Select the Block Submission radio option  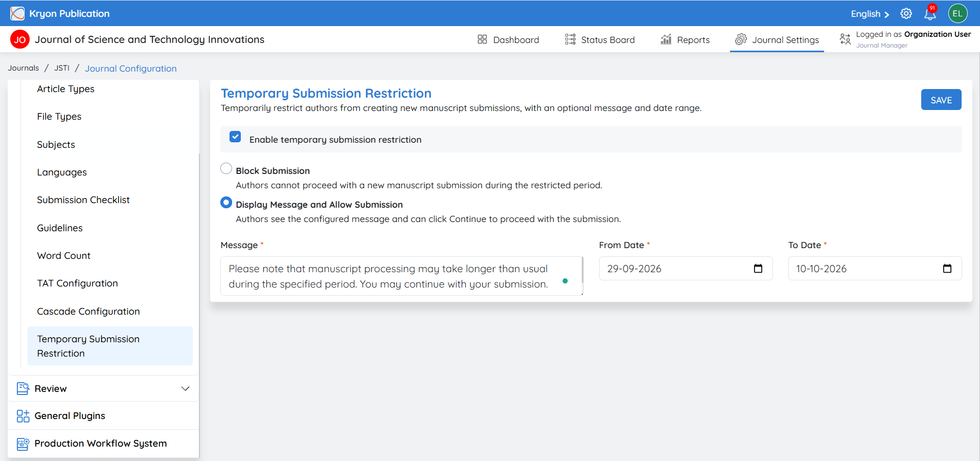click(x=226, y=168)
